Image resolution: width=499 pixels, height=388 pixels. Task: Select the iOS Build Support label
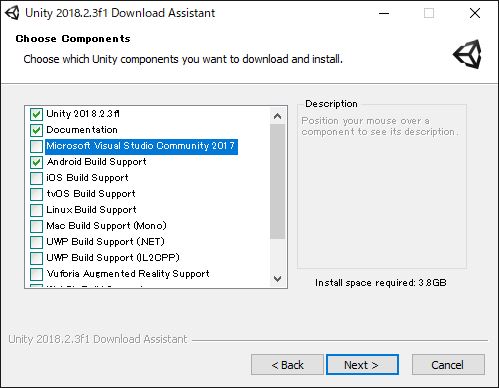click(x=87, y=178)
